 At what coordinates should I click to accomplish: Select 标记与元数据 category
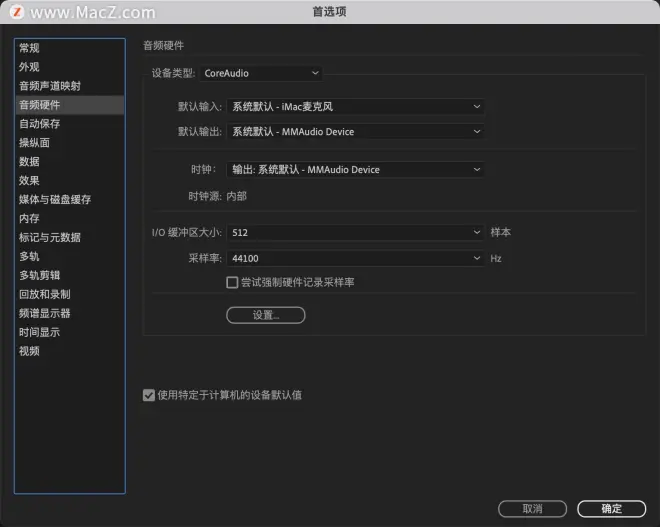[69, 237]
